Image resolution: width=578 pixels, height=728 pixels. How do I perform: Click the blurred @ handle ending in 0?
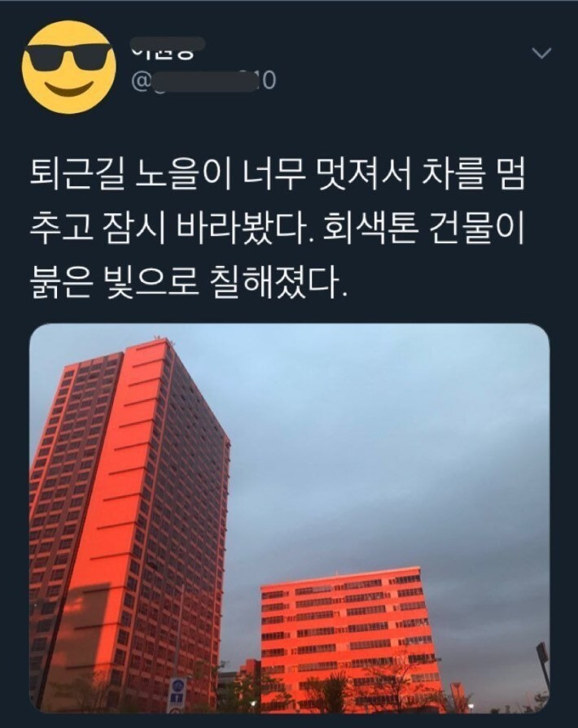click(204, 81)
